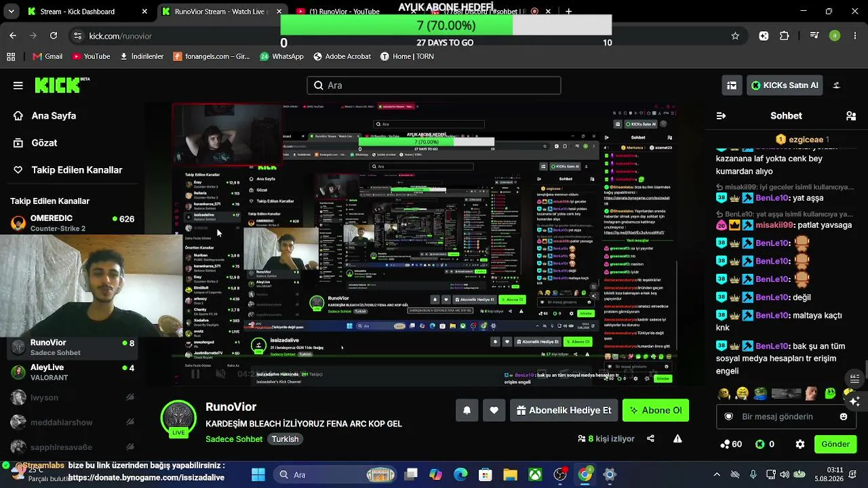The width and height of the screenshot is (868, 488).
Task: Open chat settings gear
Action: [800, 444]
